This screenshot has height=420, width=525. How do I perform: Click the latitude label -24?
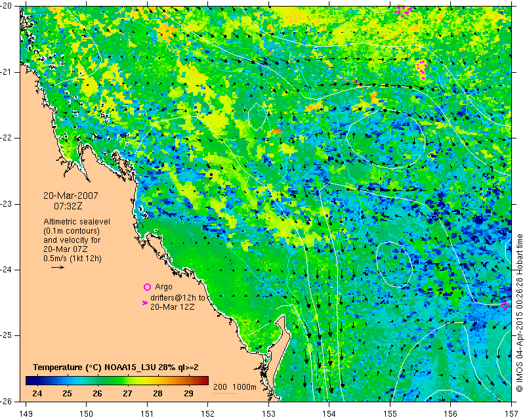(6, 270)
